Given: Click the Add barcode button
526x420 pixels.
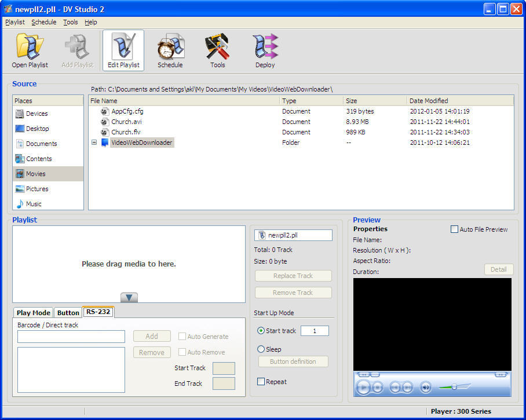Looking at the screenshot, I should pyautogui.click(x=152, y=336).
